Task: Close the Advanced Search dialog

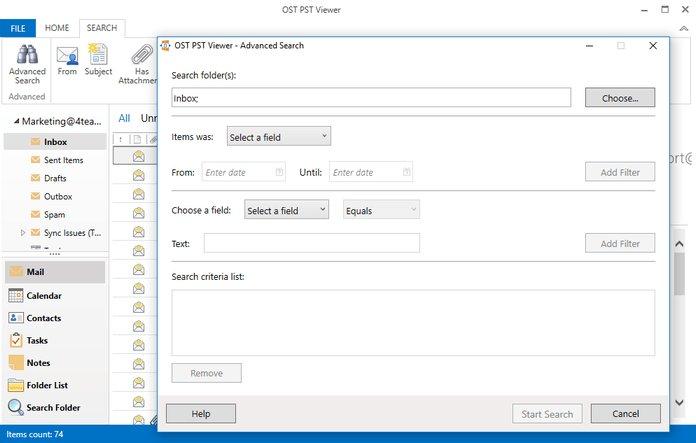Action: pos(652,46)
